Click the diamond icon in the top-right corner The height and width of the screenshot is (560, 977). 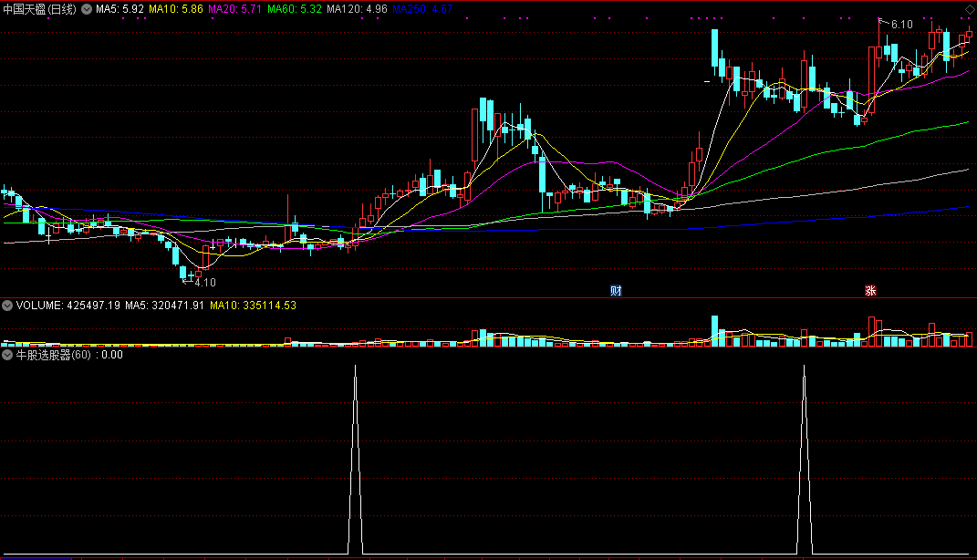coord(970,9)
